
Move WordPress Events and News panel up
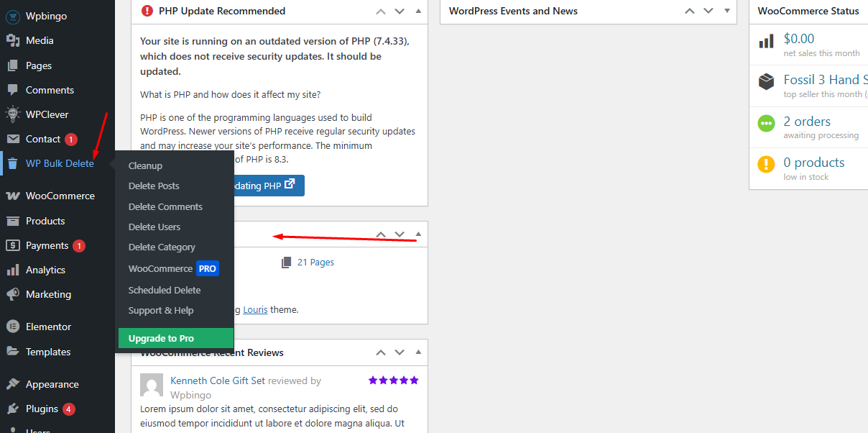point(690,11)
